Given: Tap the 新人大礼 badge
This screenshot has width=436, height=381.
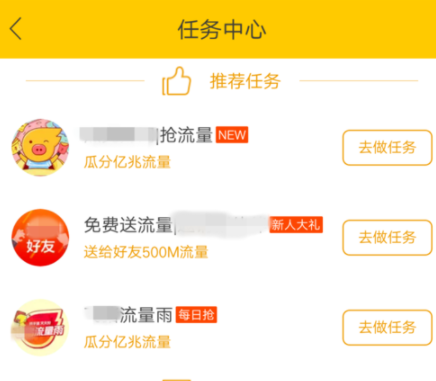Looking at the screenshot, I should click(x=296, y=225).
